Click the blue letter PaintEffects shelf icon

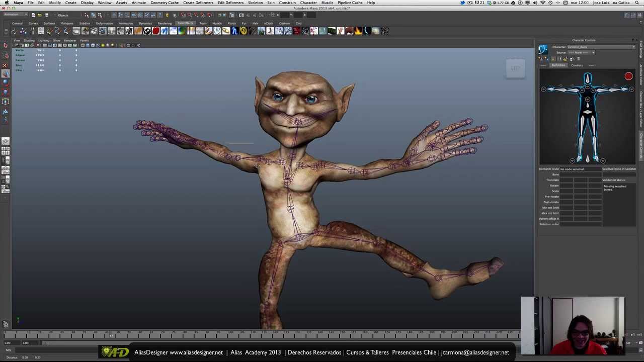pos(234,31)
